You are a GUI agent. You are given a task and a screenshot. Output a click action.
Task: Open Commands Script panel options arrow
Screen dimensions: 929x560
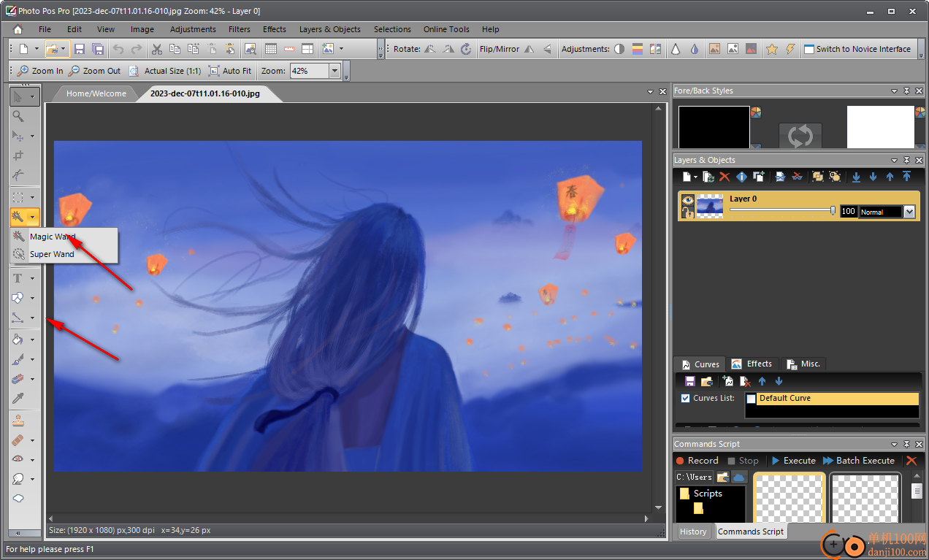coord(894,444)
